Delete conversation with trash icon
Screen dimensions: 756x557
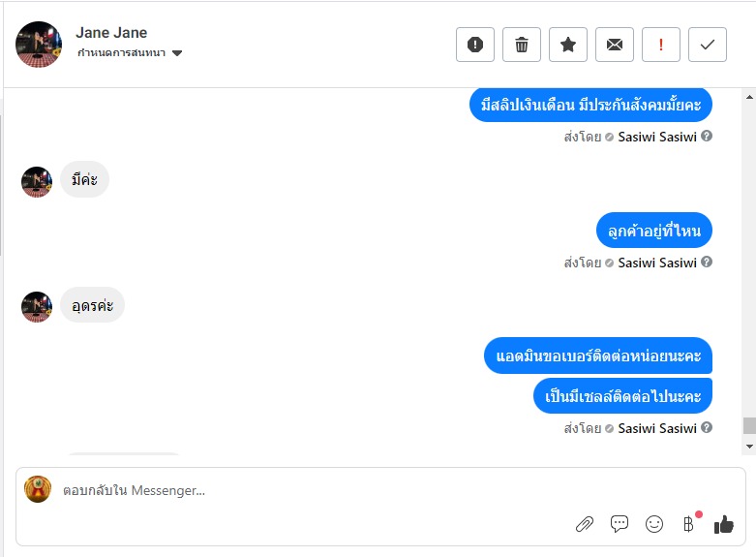coord(522,45)
